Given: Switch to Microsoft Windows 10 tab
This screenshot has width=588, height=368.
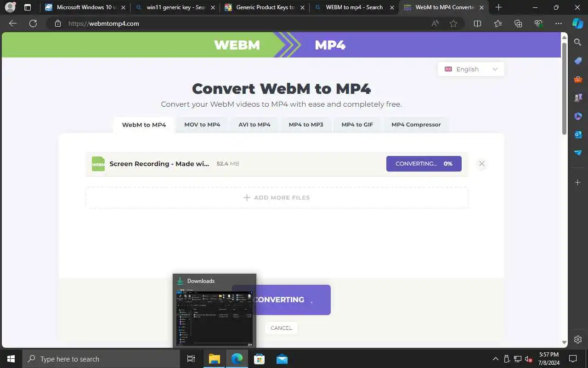Looking at the screenshot, I should [85, 7].
